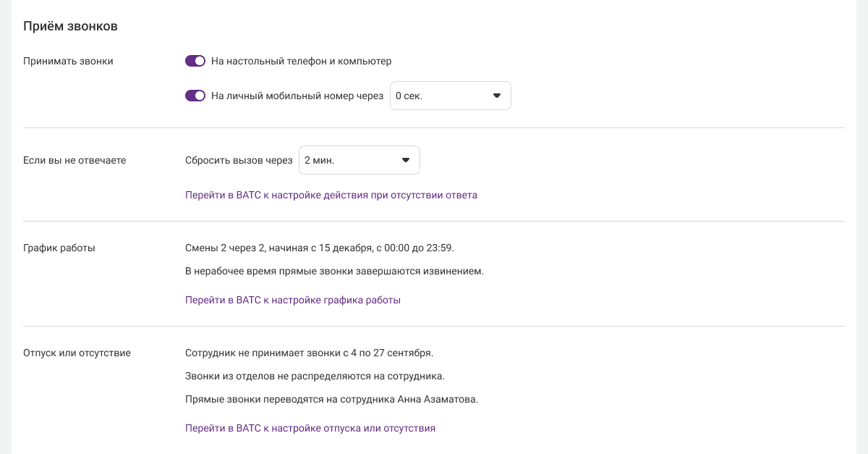Click 'Сбросить вызов через' text label
The height and width of the screenshot is (454, 868).
[x=239, y=160]
